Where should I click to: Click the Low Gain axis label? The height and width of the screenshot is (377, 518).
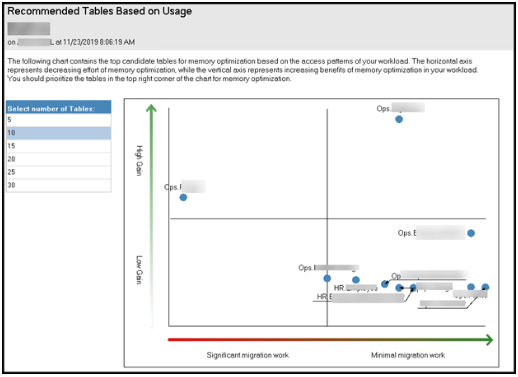139,270
